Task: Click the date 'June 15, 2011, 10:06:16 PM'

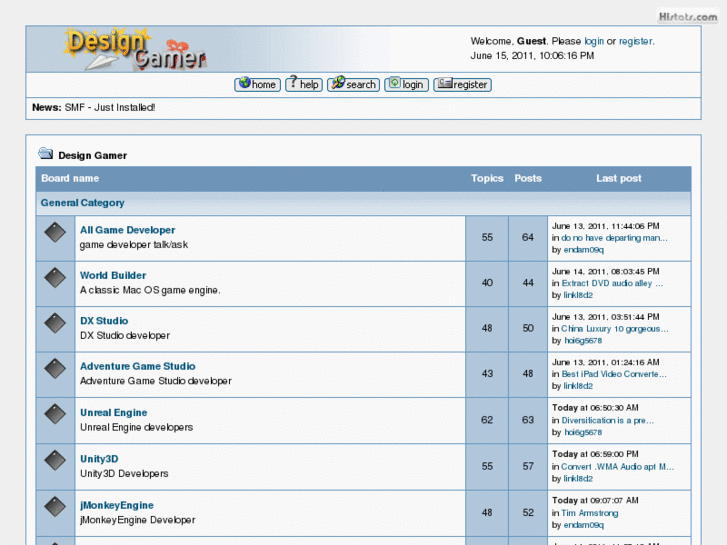Action: (532, 56)
